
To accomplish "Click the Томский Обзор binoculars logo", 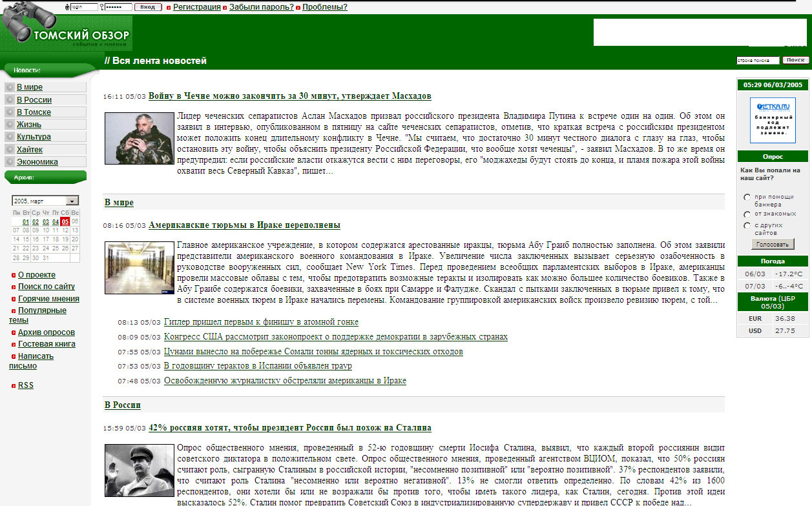I will [x=65, y=30].
